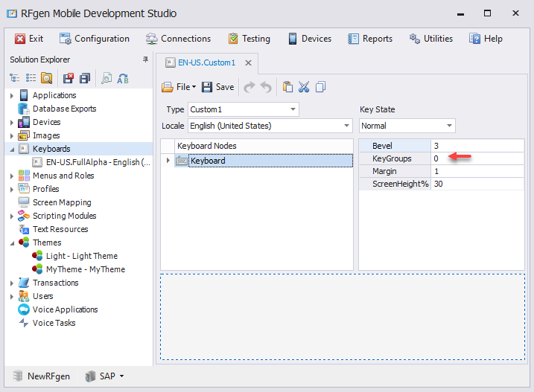The height and width of the screenshot is (392, 534).
Task: Click the rename AB icon in Solution Explorer
Action: tap(123, 77)
